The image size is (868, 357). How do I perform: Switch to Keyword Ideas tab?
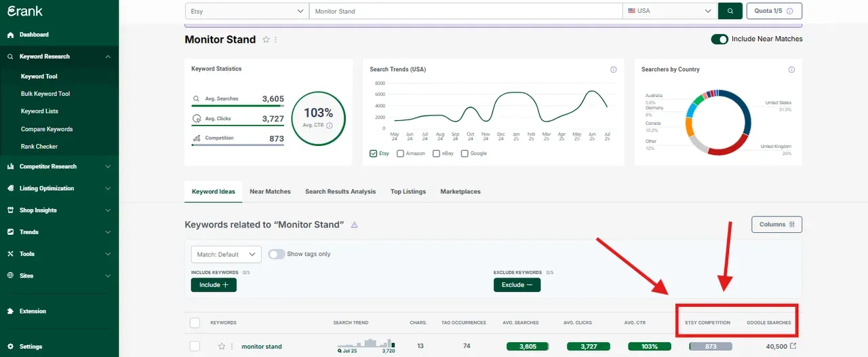[x=214, y=191]
